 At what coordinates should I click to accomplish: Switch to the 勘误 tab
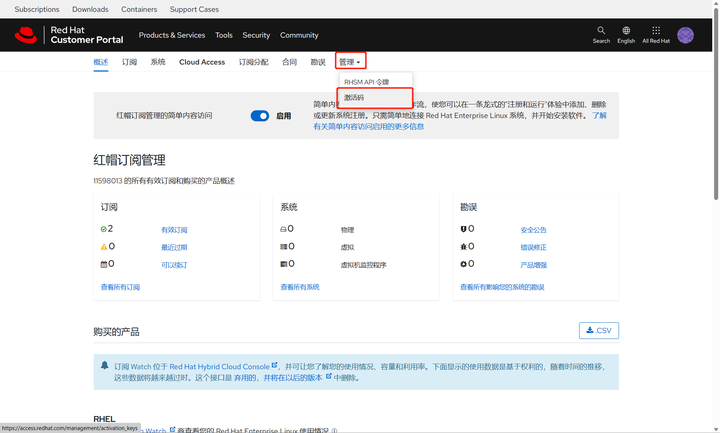click(318, 62)
